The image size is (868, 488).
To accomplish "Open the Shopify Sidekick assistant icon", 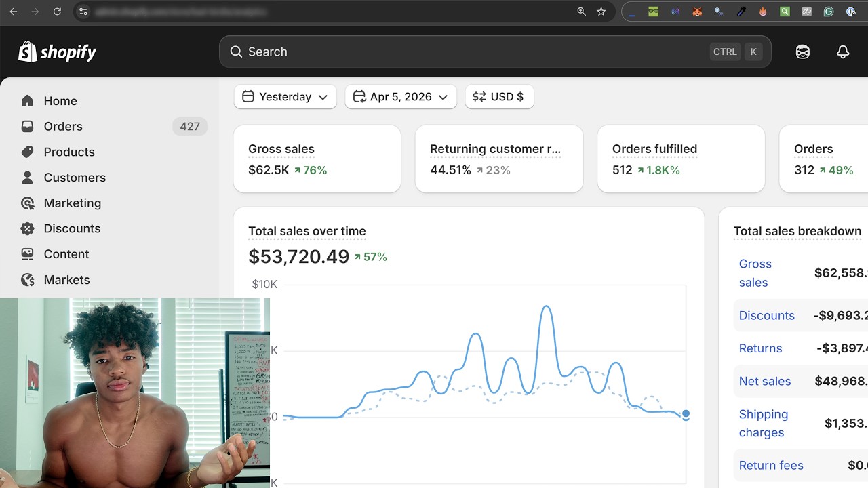I will coord(803,52).
